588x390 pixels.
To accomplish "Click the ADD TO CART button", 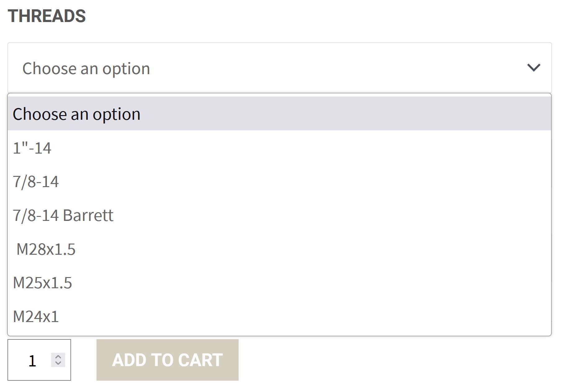I will [x=167, y=360].
